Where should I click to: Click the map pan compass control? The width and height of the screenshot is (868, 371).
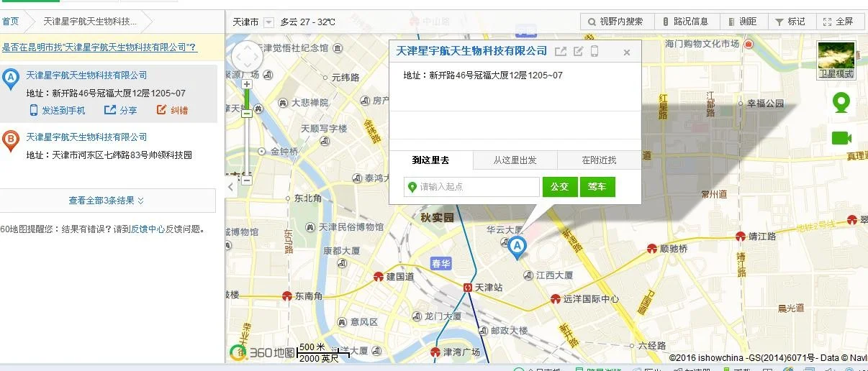pyautogui.click(x=248, y=58)
